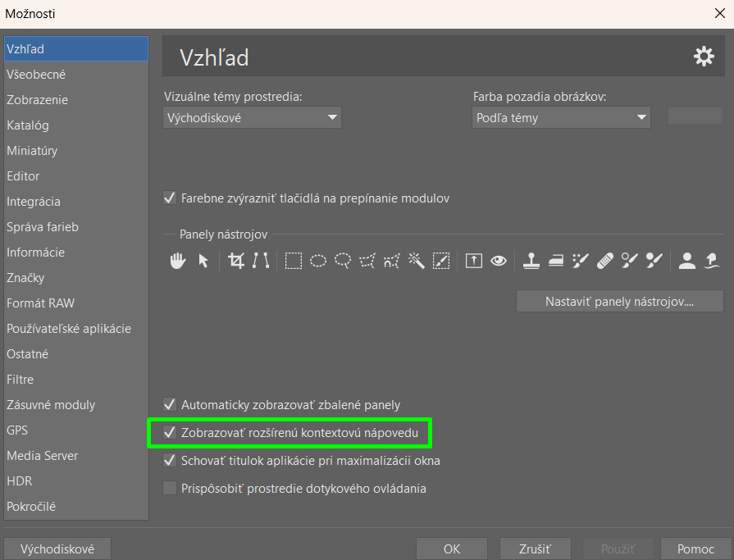Select the collinearity lines tool icon
This screenshot has width=734, height=560.
[261, 261]
